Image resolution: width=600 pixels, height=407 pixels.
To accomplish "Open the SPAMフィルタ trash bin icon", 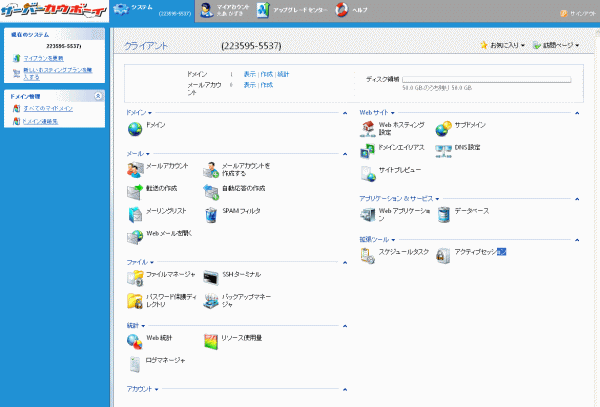I will coord(210,212).
